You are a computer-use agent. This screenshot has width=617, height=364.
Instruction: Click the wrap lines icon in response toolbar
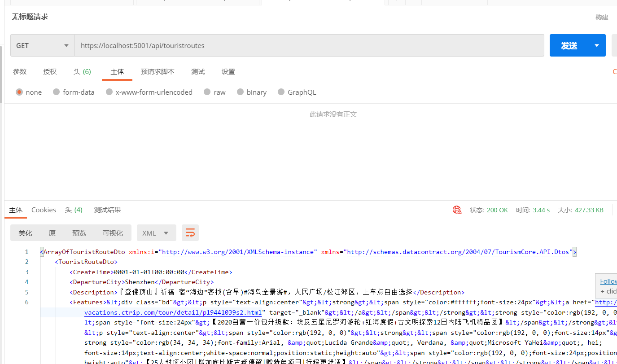(190, 233)
